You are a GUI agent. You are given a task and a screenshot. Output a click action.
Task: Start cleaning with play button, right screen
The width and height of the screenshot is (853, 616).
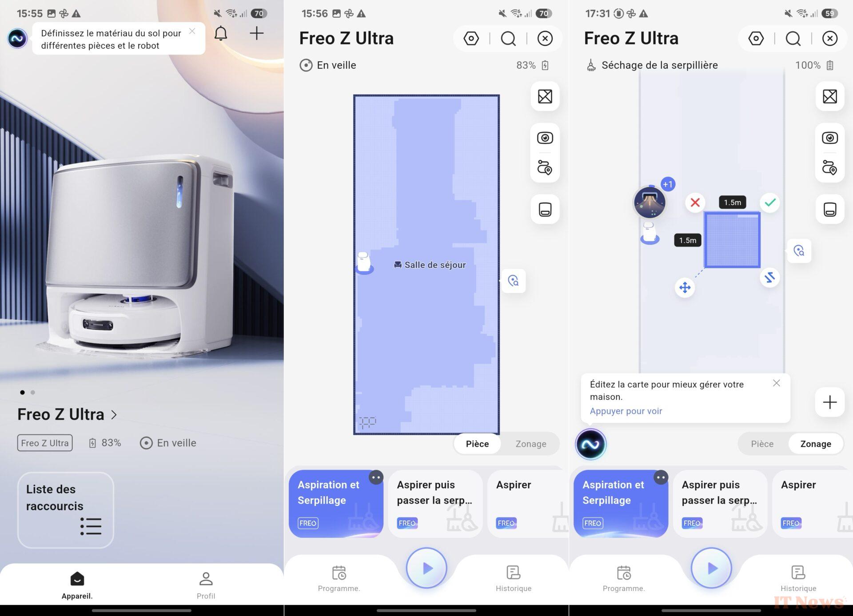coord(711,568)
